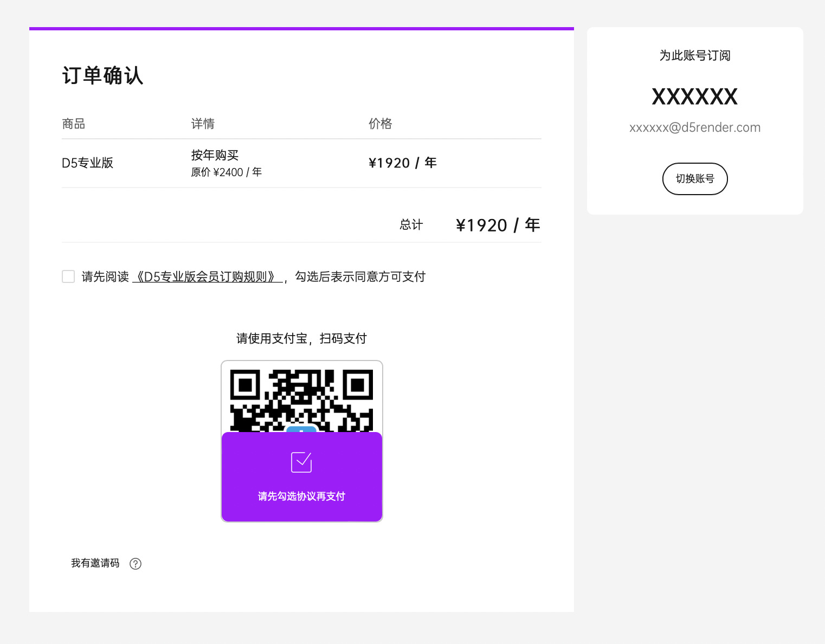Click the 请先勾选协议再支付 overlay text
Screen dimensions: 825x644
click(x=301, y=496)
